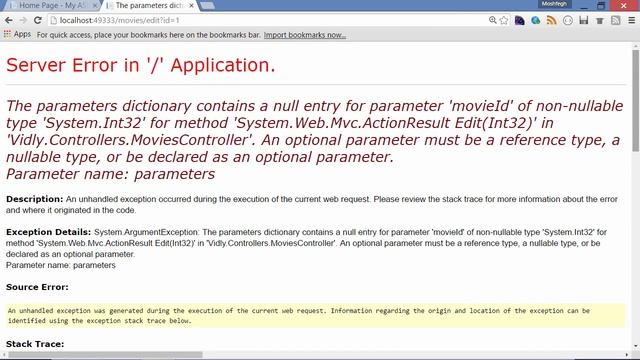Click the gray RSS square extension icon
The image size is (640, 360).
tap(616, 20)
